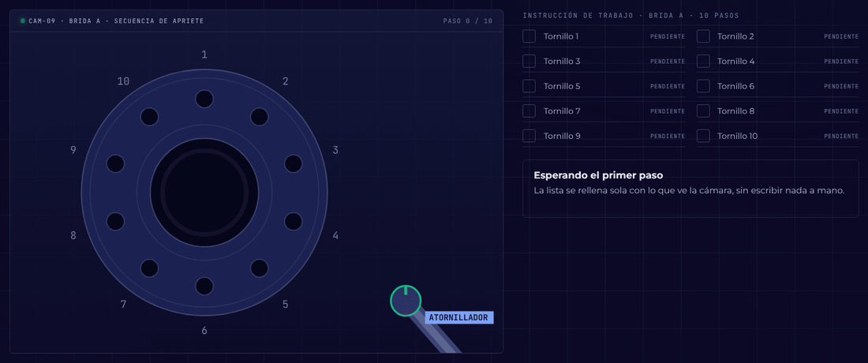Check the Tornillo 1 checkbox
Screen dimensions: 868x363
tap(529, 36)
